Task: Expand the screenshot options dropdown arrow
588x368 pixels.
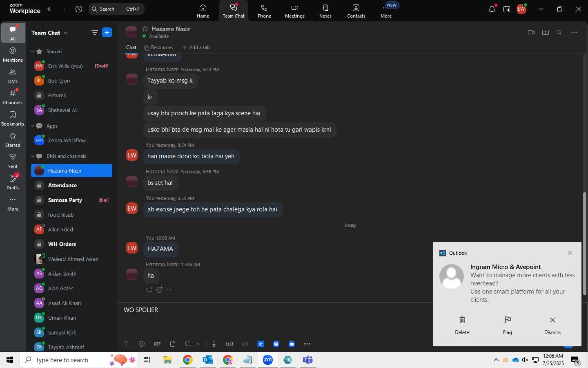Action: 198,344
